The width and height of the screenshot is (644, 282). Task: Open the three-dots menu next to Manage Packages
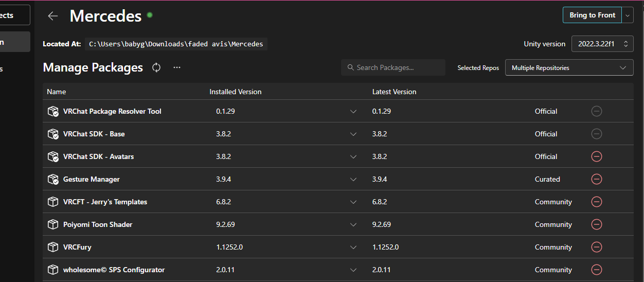point(177,67)
